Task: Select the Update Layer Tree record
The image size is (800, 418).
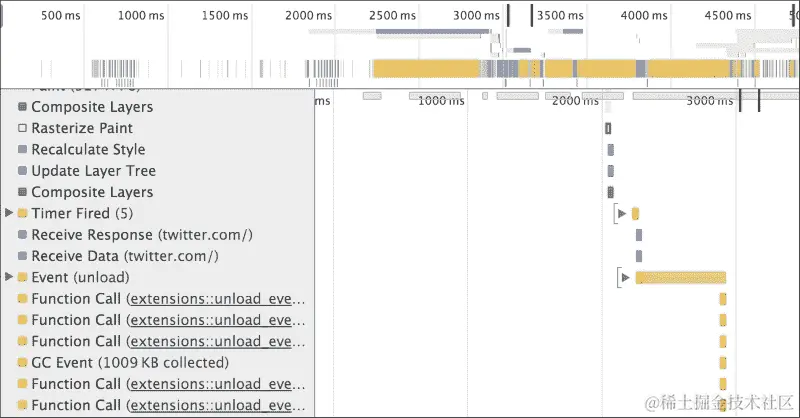Action: (93, 170)
